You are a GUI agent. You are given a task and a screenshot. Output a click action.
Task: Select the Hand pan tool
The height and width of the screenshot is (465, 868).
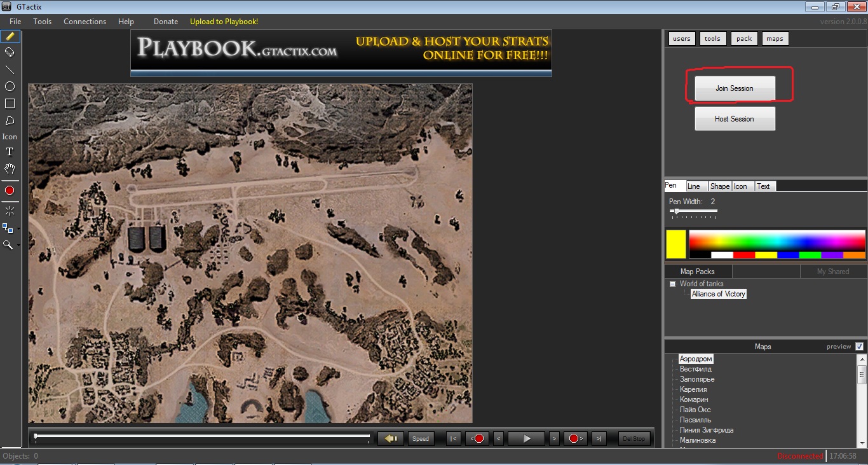click(x=10, y=169)
